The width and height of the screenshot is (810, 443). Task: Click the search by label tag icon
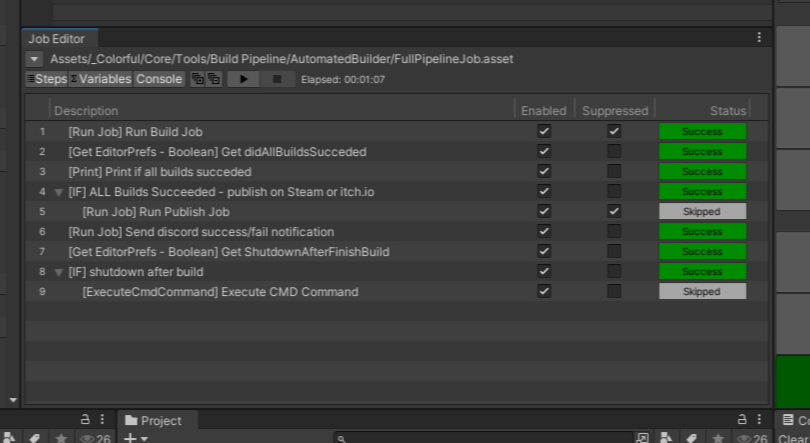click(692, 438)
